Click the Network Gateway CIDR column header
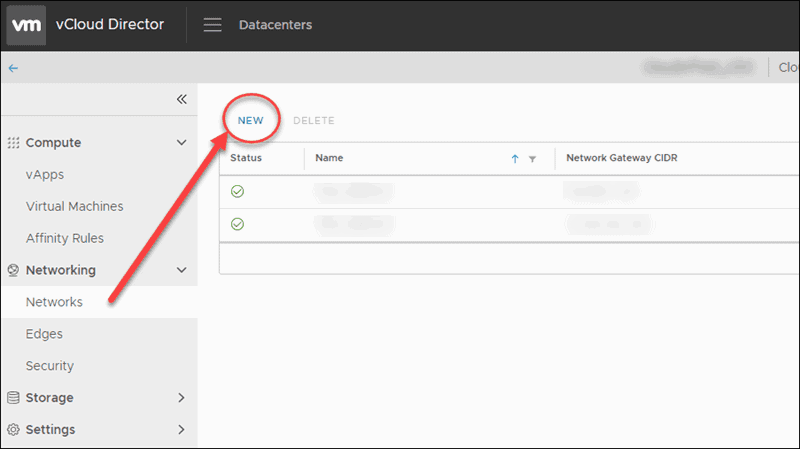 622,158
